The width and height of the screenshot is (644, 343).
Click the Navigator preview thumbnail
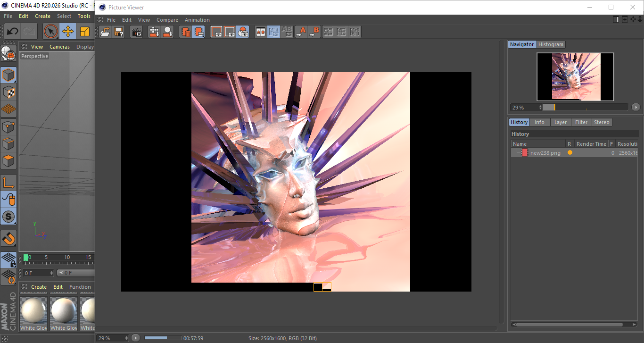point(576,76)
